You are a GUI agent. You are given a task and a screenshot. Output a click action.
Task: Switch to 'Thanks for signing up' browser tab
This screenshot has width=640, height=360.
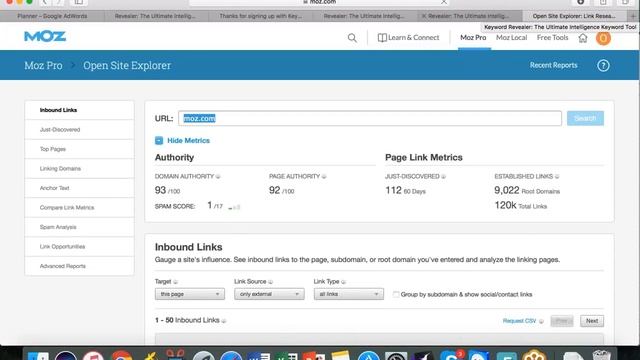261,16
